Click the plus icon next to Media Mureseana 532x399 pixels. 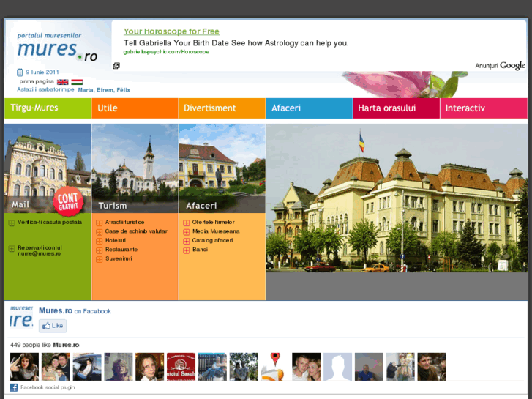pyautogui.click(x=187, y=232)
